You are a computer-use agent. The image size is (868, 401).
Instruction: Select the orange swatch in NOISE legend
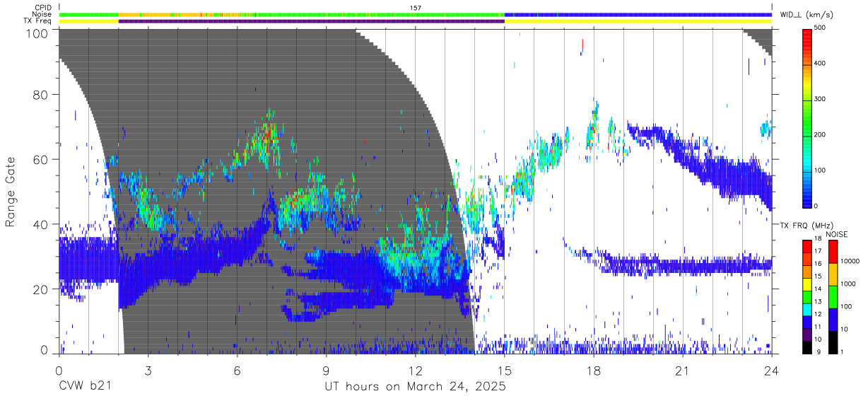pos(833,274)
